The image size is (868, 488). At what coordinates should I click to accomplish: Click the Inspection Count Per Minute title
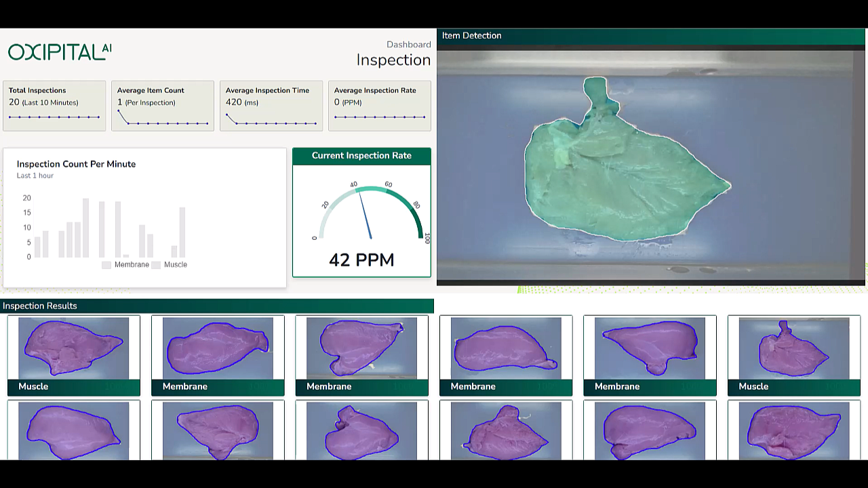[x=76, y=164]
